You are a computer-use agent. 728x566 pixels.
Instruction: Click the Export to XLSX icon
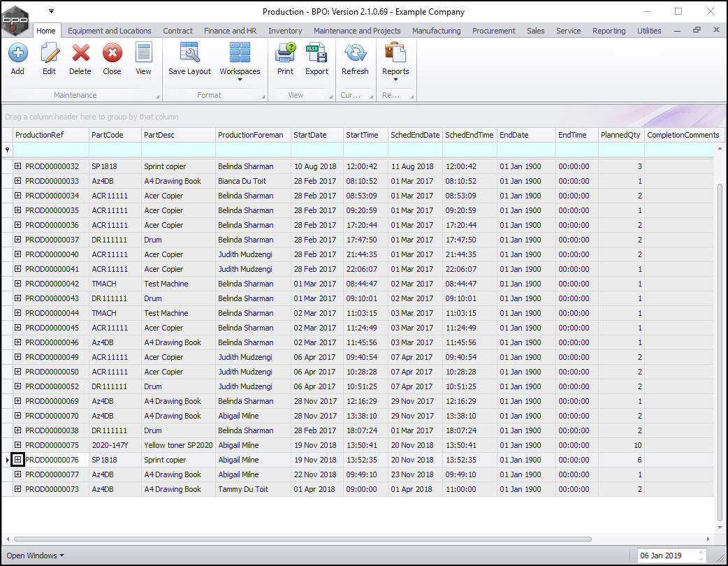pos(316,53)
